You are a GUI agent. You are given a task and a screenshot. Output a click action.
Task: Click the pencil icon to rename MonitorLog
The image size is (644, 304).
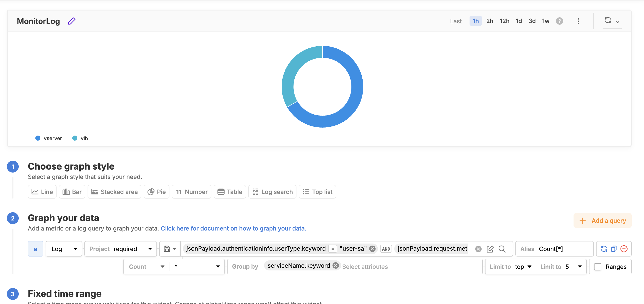tap(72, 21)
